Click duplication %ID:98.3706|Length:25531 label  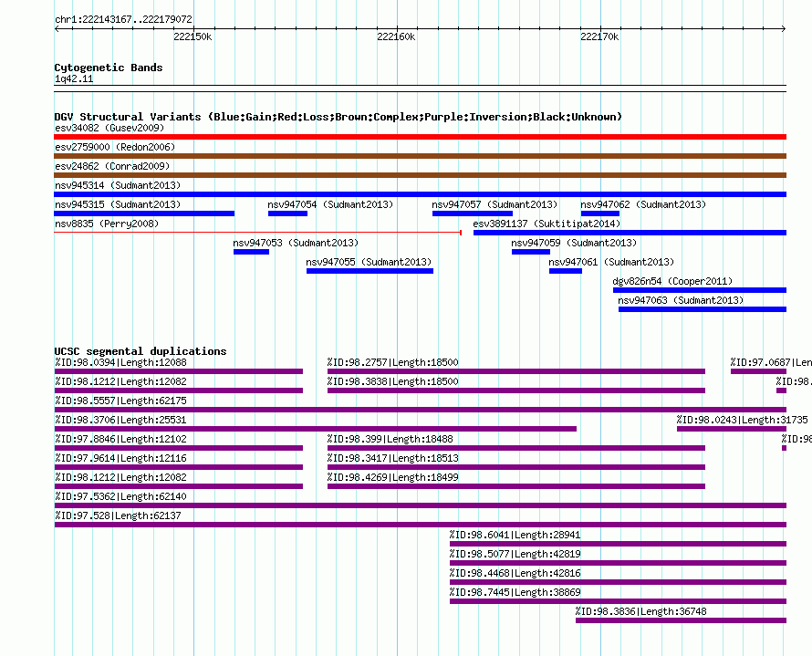click(x=120, y=420)
